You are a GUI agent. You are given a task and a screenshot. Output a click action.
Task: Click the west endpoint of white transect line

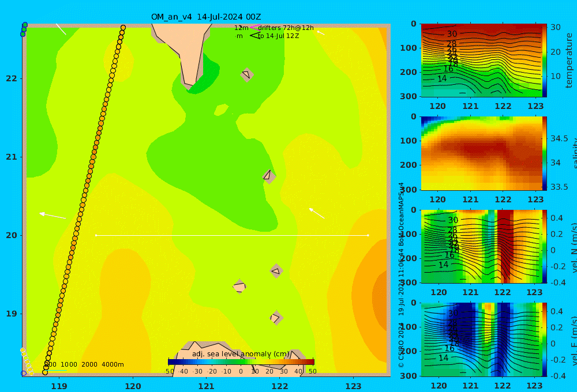(96, 235)
